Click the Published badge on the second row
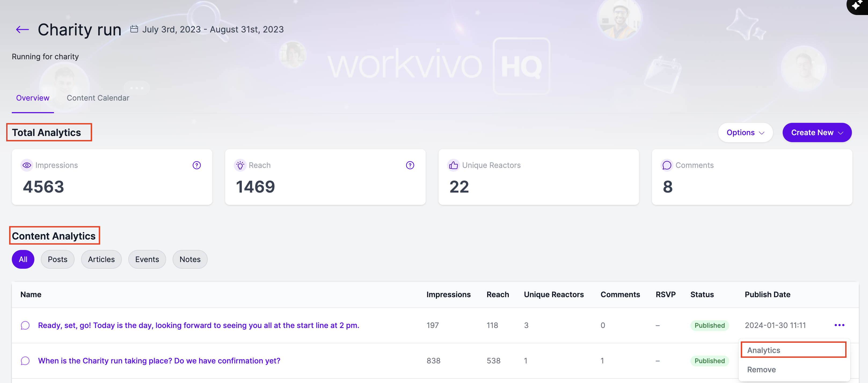The height and width of the screenshot is (383, 868). coord(709,361)
